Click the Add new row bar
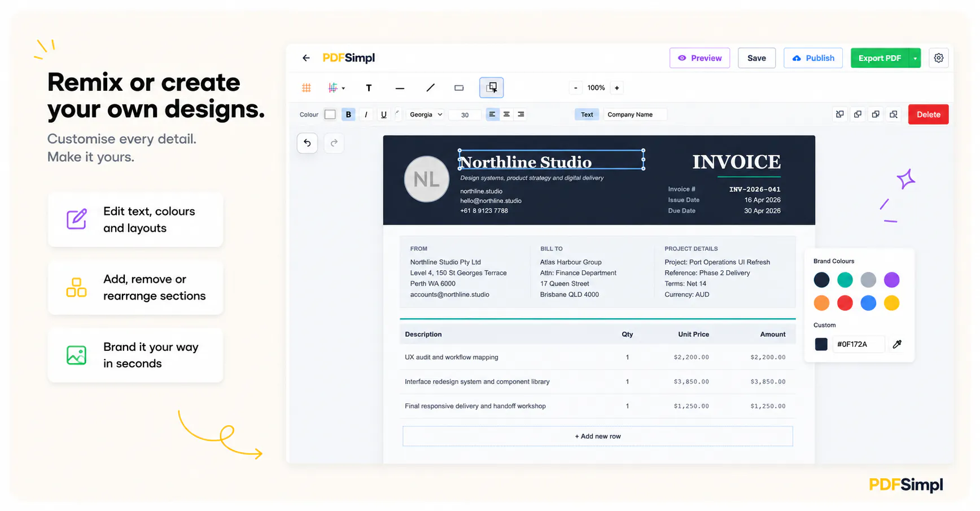The image size is (980, 511). pos(598,436)
